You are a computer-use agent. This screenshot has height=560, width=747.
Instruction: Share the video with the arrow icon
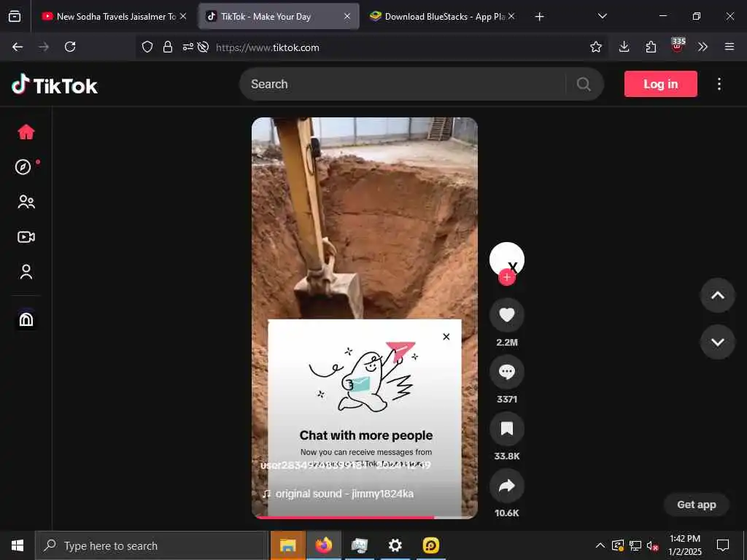point(507,486)
